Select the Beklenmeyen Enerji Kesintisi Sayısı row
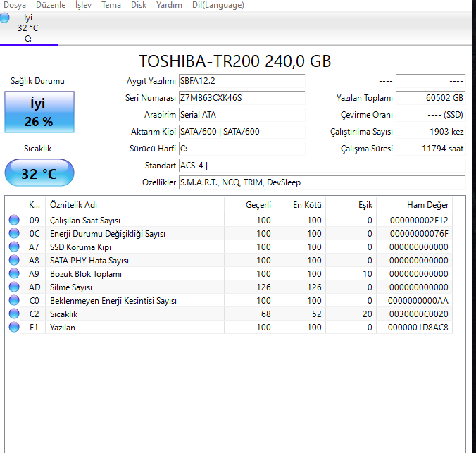The width and height of the screenshot is (476, 453). pyautogui.click(x=229, y=300)
